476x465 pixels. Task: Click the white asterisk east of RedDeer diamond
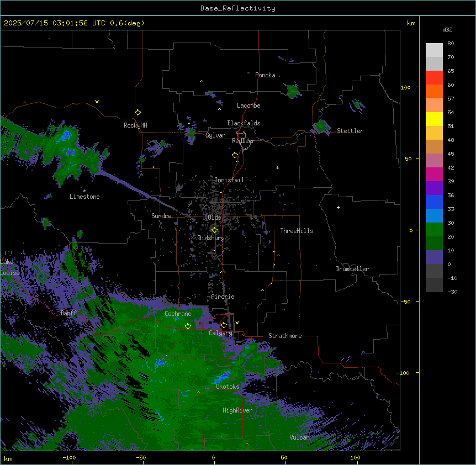tap(277, 167)
